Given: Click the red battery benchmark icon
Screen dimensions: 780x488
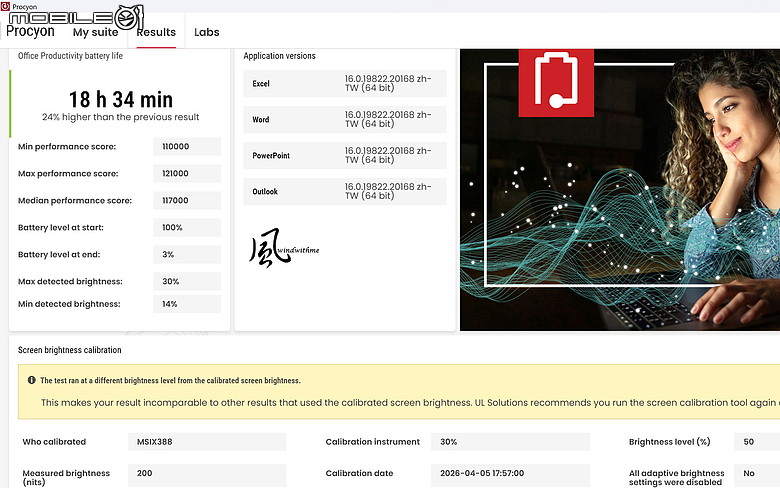Looking at the screenshot, I should 556,83.
